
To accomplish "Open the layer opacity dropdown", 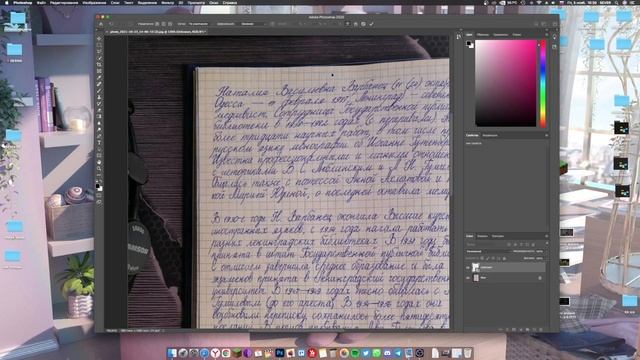I will [540, 251].
